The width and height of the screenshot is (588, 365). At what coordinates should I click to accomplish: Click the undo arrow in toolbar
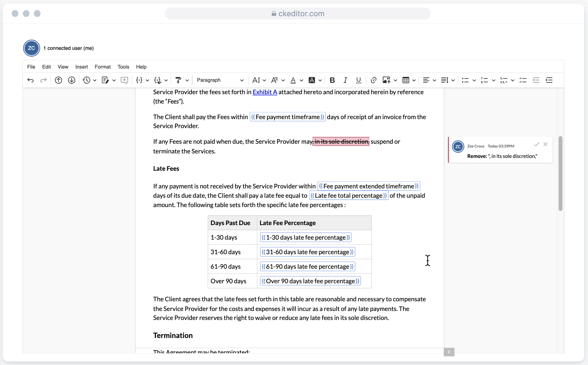coord(30,80)
